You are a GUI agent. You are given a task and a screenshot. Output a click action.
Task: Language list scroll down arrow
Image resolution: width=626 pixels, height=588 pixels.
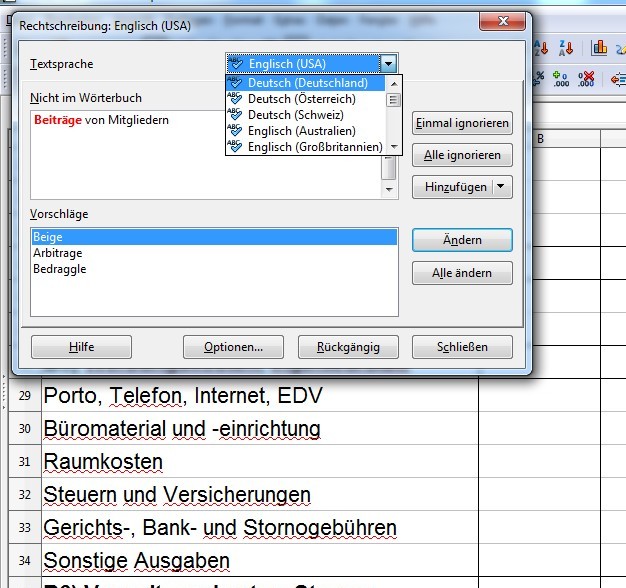(394, 147)
